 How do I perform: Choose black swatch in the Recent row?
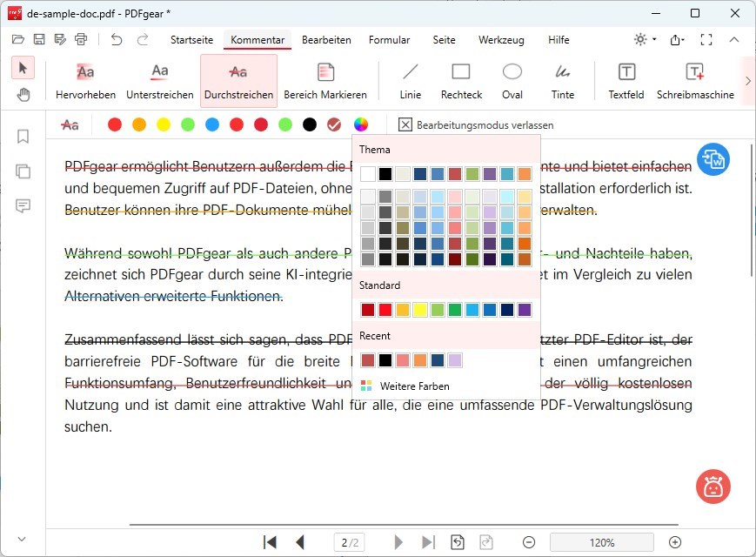point(385,360)
